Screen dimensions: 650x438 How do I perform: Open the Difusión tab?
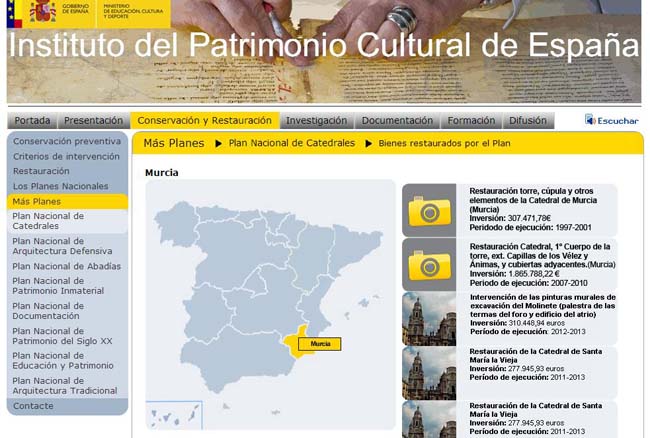click(x=528, y=121)
